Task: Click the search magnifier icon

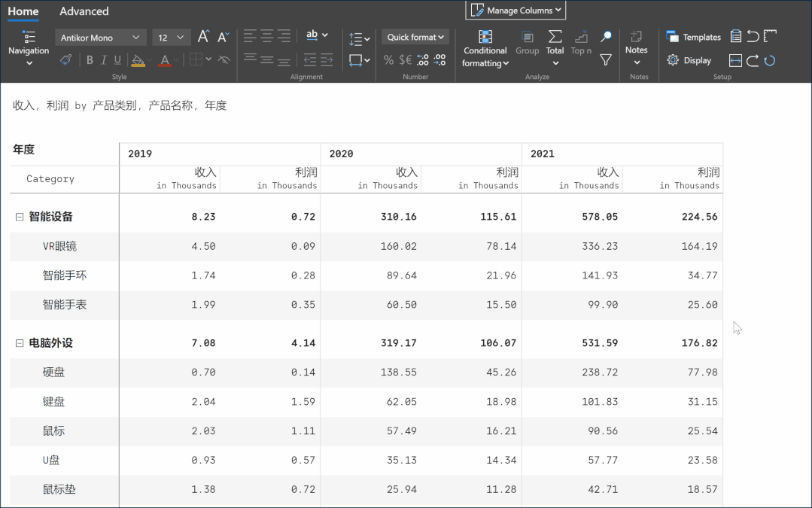Action: click(606, 36)
